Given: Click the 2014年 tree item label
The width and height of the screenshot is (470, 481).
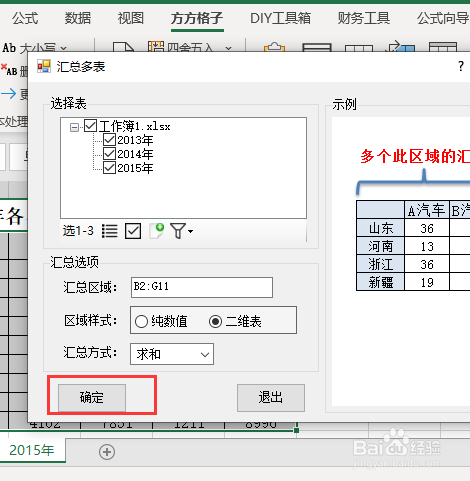Looking at the screenshot, I should (135, 154).
